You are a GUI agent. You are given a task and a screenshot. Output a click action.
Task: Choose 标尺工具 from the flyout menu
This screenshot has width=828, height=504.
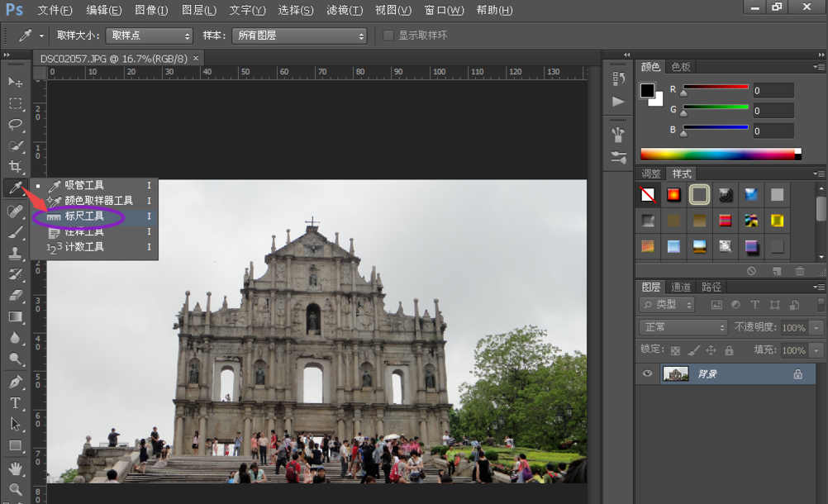(x=84, y=216)
